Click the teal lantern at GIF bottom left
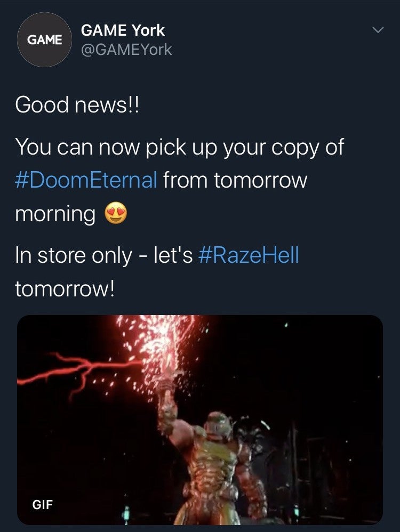This screenshot has width=400, height=532. pos(126,514)
